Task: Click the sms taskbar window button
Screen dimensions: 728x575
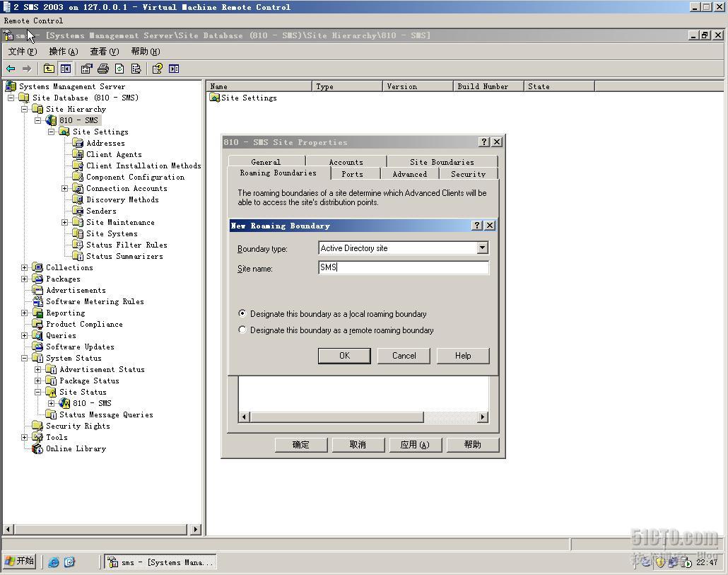Action: pyautogui.click(x=160, y=562)
